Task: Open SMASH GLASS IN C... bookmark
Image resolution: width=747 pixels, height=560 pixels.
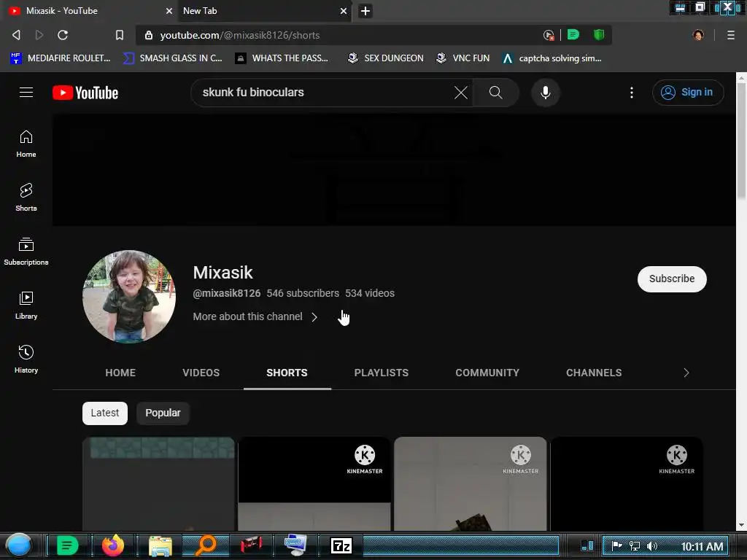Action: [173, 58]
